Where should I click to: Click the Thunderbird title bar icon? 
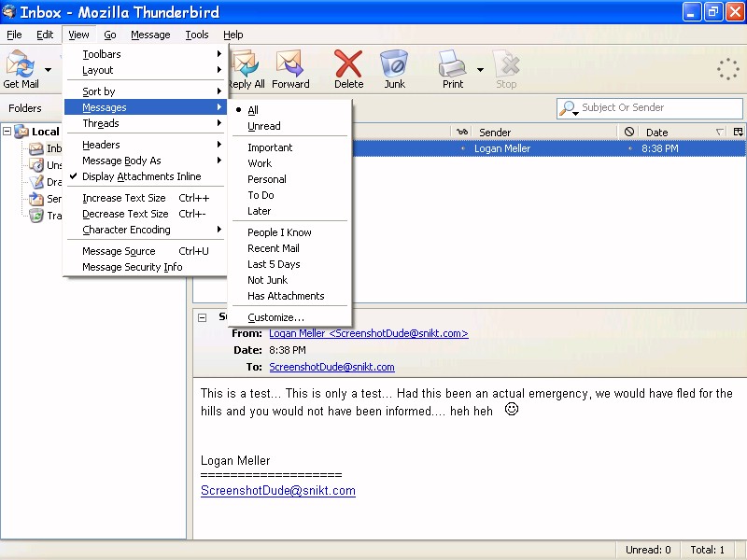click(8, 11)
